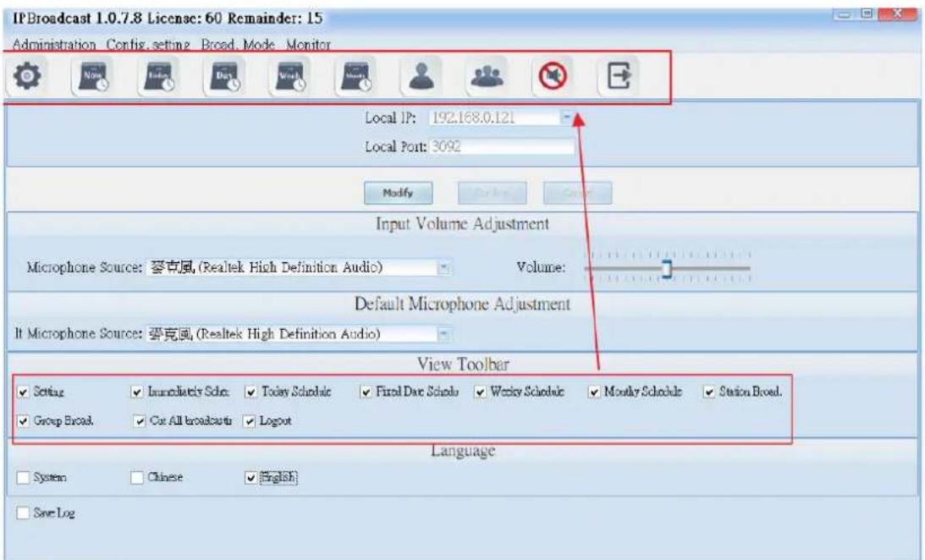Click the greyed Cancel button
925x560 pixels.
click(x=577, y=193)
